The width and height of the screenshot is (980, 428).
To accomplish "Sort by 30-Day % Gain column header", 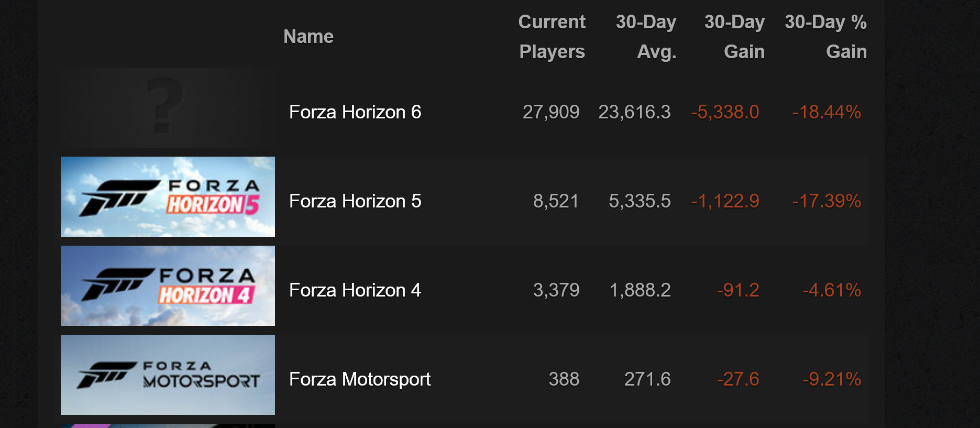I will click(x=826, y=37).
